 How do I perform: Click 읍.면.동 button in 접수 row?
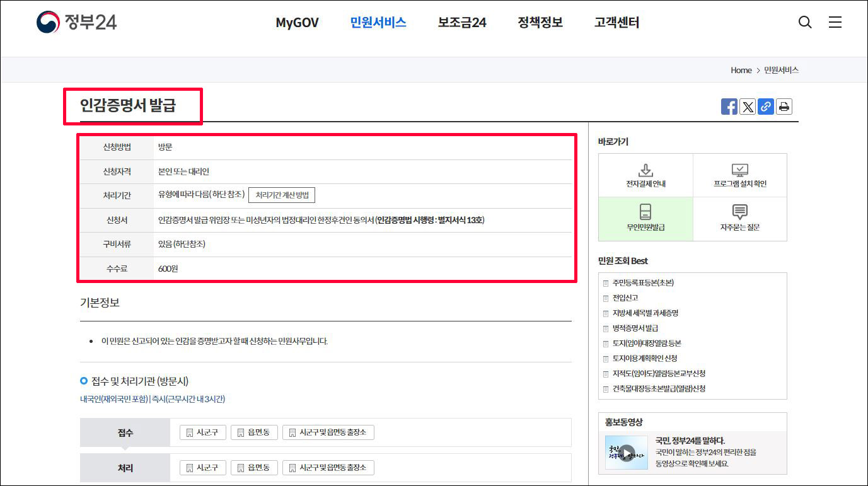[254, 432]
